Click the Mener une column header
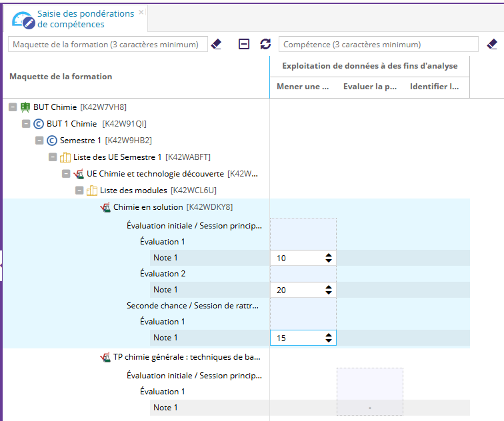Image resolution: width=504 pixels, height=421 pixels. coord(303,87)
